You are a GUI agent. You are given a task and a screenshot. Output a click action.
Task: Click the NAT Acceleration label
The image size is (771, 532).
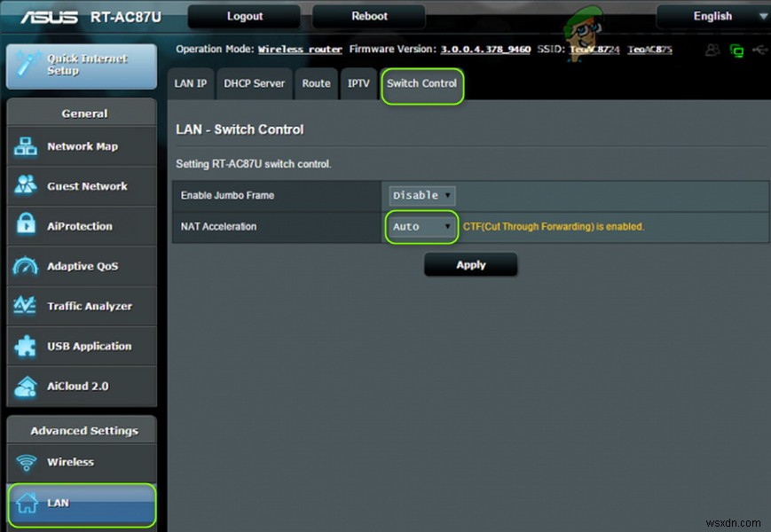coord(218,226)
